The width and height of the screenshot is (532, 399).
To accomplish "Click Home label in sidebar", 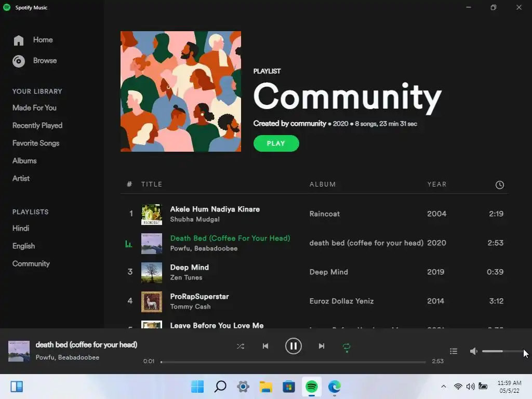I will (43, 39).
